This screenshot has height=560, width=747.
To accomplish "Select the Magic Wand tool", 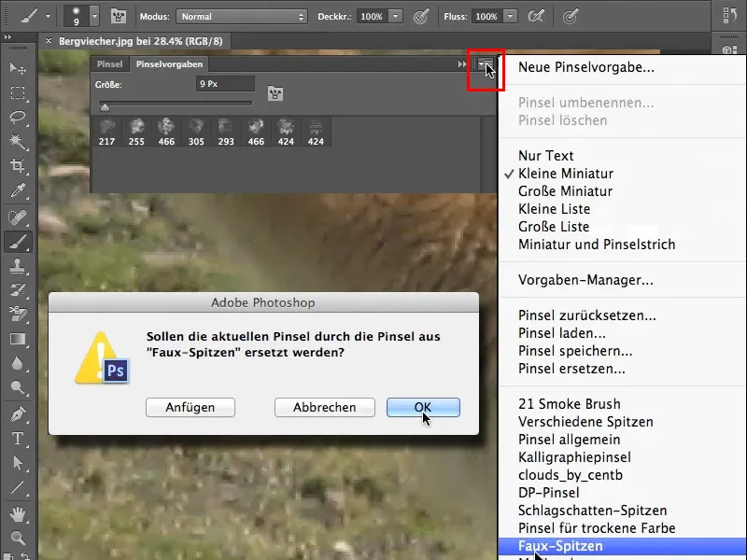I will [x=18, y=142].
